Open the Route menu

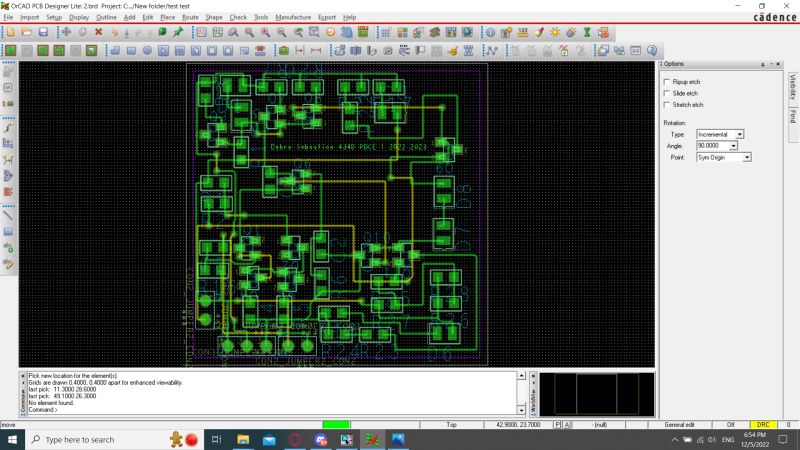coord(190,17)
